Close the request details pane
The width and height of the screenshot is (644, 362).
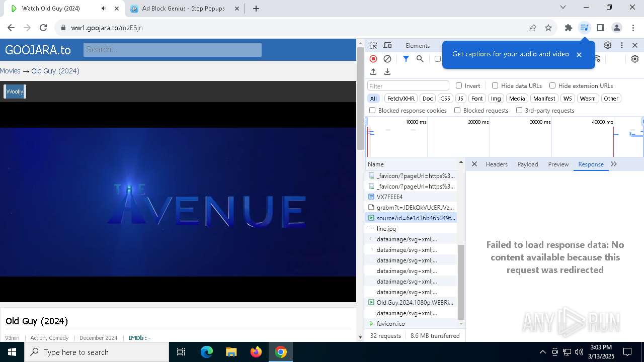(x=474, y=164)
